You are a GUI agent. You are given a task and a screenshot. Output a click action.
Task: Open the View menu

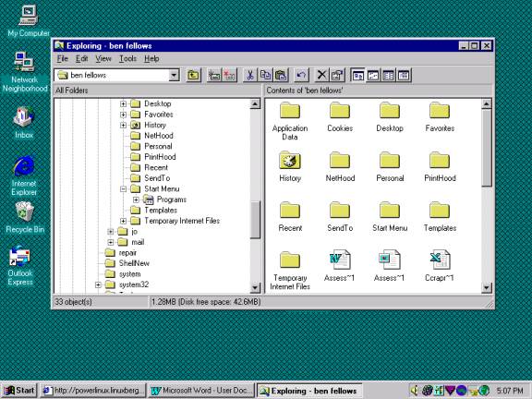point(103,59)
